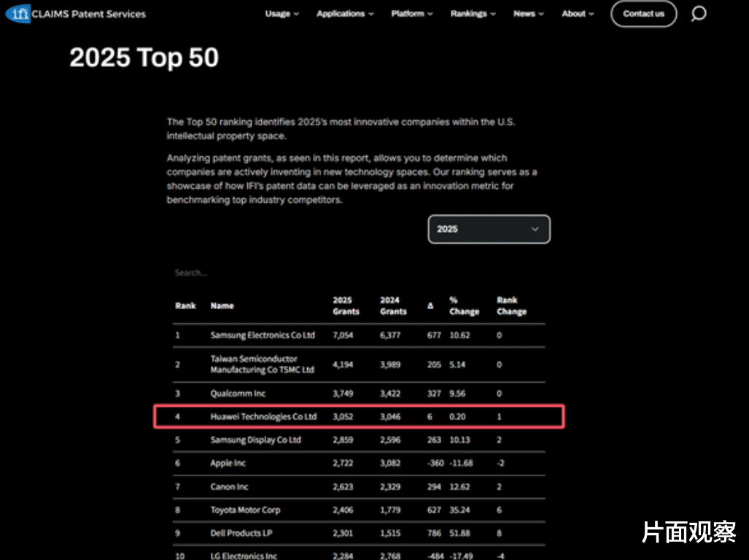Sort by the Rank column header
The width and height of the screenshot is (749, 560).
pyautogui.click(x=185, y=306)
